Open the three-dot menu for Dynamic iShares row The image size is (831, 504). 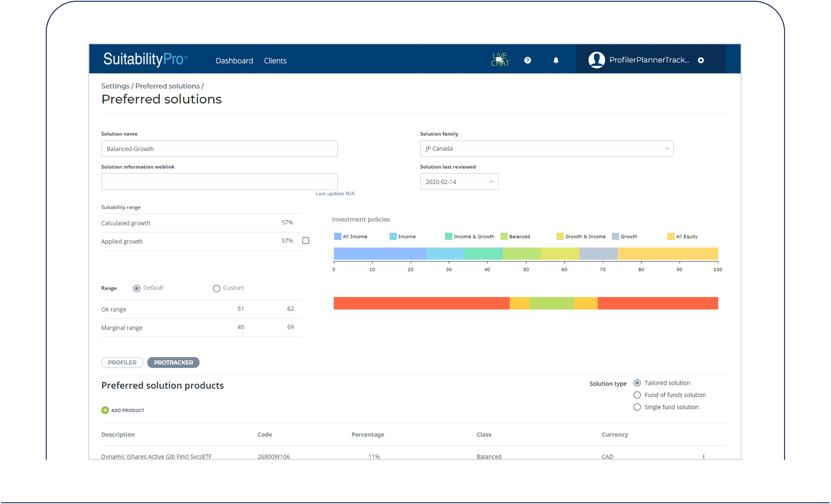coord(704,456)
